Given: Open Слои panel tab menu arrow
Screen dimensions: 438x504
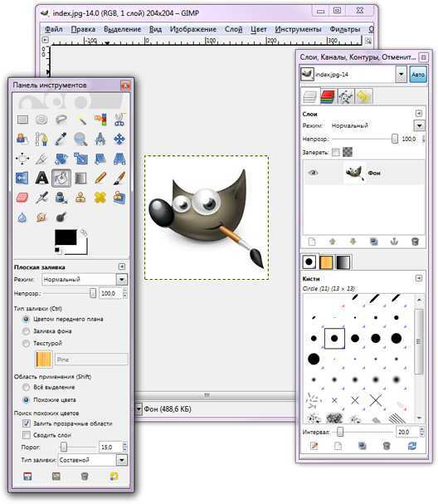Looking at the screenshot, I should (418, 113).
